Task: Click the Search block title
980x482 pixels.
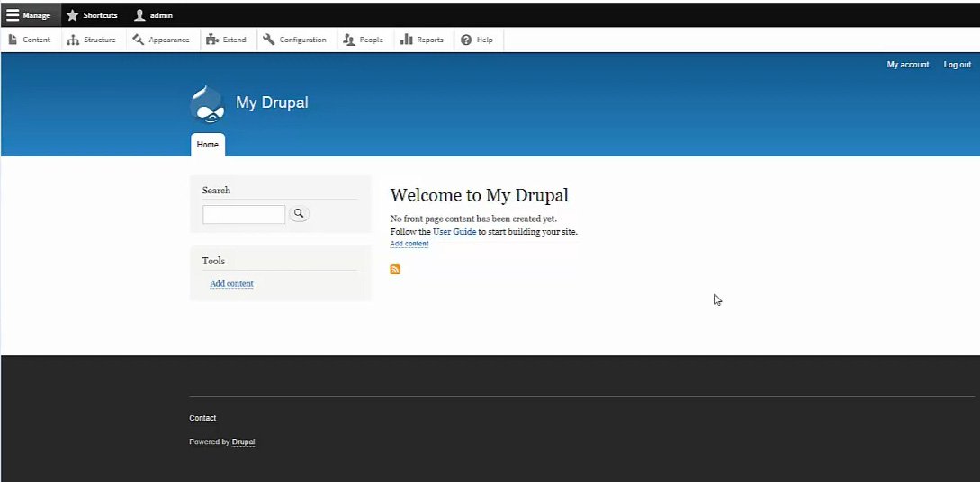Action: [216, 191]
